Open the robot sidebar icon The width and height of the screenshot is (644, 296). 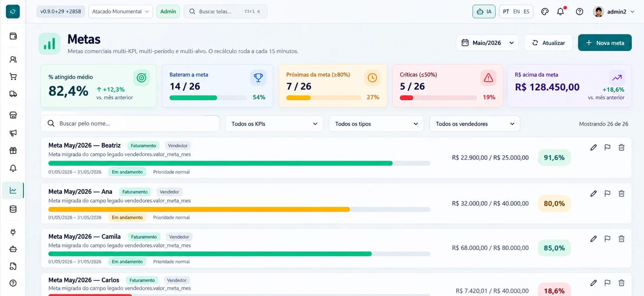(x=13, y=249)
